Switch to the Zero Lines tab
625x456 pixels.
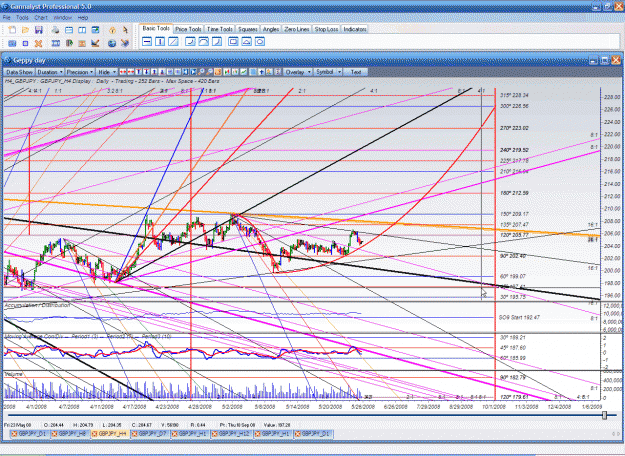[x=297, y=29]
